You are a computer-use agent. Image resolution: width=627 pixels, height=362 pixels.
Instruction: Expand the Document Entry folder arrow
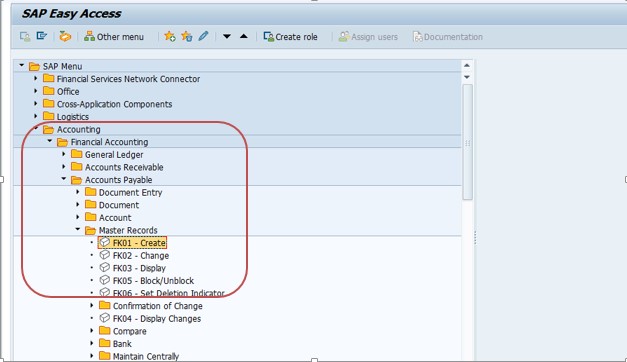coord(78,192)
